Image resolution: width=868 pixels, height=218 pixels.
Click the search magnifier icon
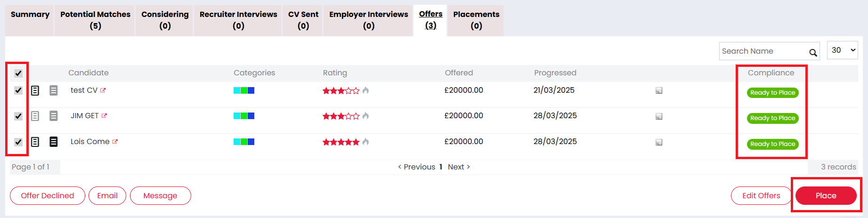pyautogui.click(x=813, y=52)
